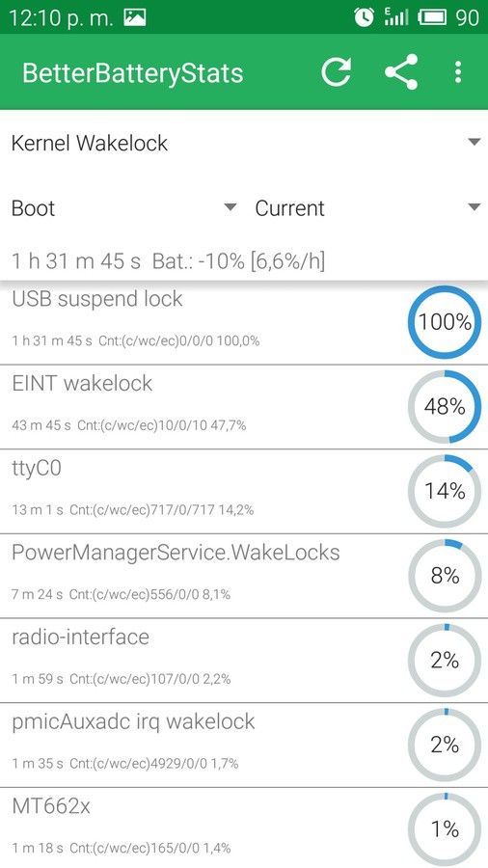Select the ttyC0 wakelock entry
Image resolution: width=488 pixels, height=868 pixels.
pyautogui.click(x=244, y=492)
